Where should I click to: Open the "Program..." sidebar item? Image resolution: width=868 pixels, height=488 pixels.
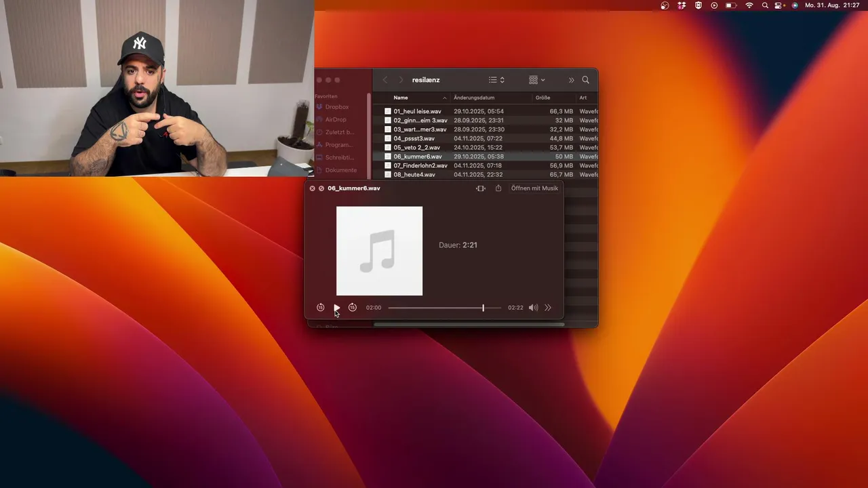coord(338,145)
